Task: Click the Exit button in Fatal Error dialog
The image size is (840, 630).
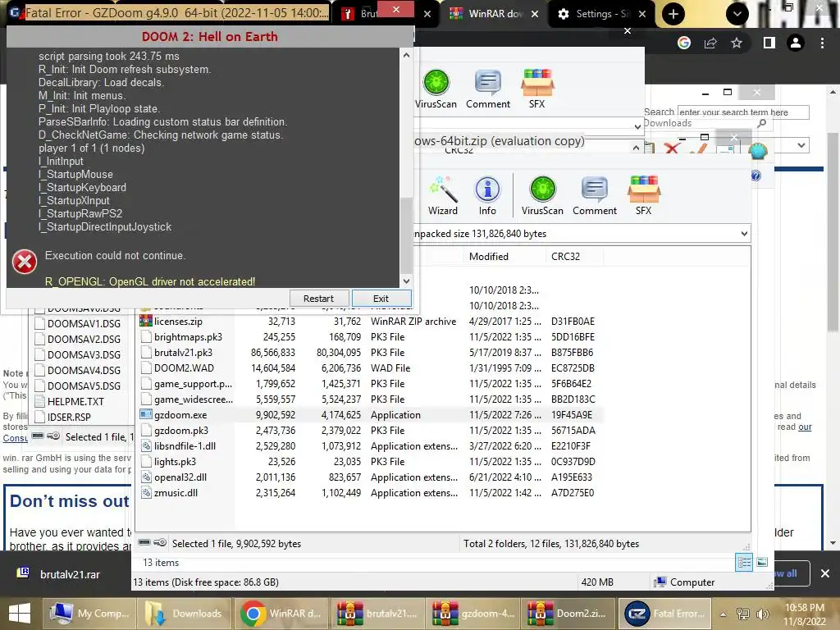Action: pos(381,299)
